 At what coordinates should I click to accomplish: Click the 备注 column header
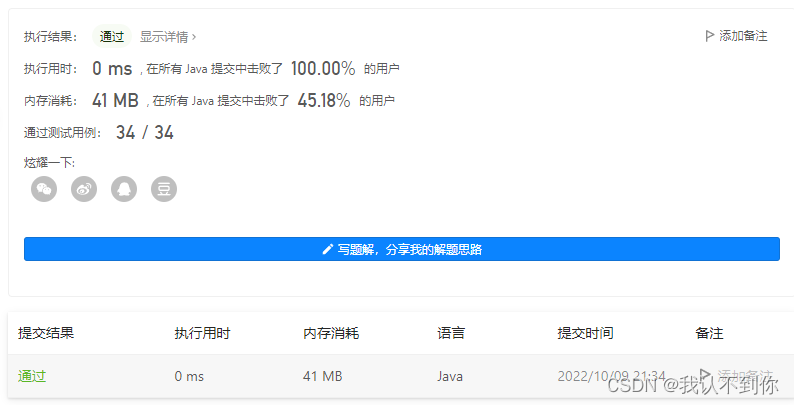pos(709,333)
